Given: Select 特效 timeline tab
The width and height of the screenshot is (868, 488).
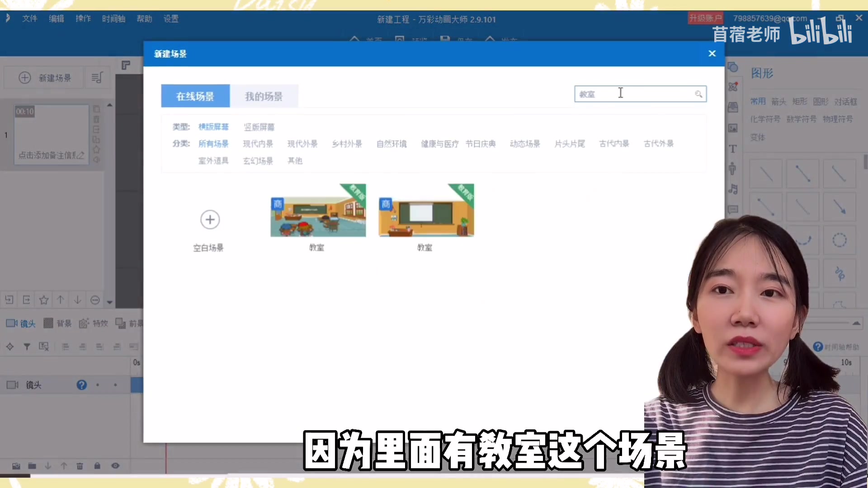Looking at the screenshot, I should point(94,324).
